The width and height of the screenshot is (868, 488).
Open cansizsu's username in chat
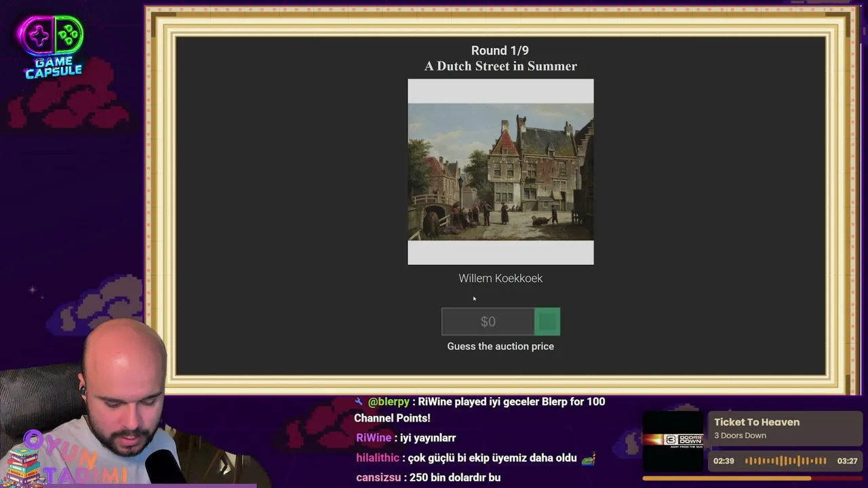[379, 478]
